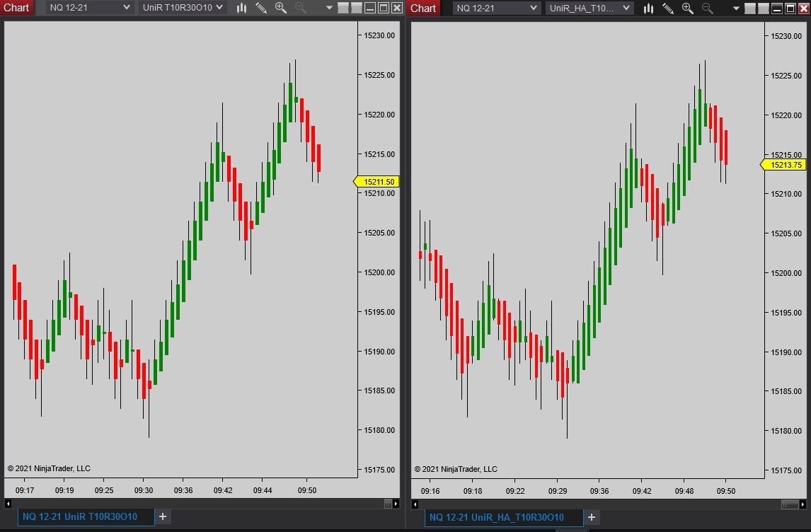Maximize the left chart window
811x532 pixels.
pyautogui.click(x=384, y=8)
